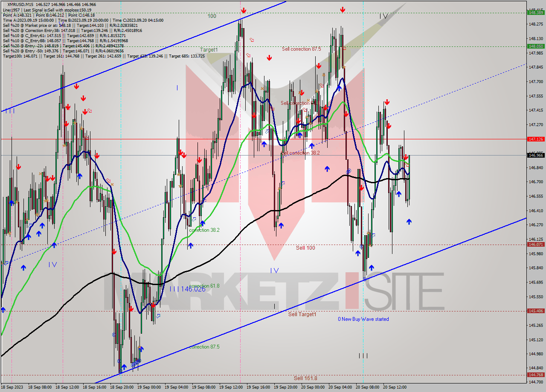Click the green 'correction 38.2' label
This screenshot has height=392, width=546.
coord(204,230)
